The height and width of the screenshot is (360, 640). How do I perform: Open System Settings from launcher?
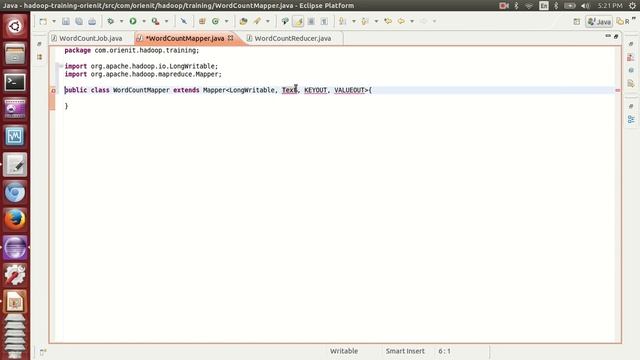point(15,274)
